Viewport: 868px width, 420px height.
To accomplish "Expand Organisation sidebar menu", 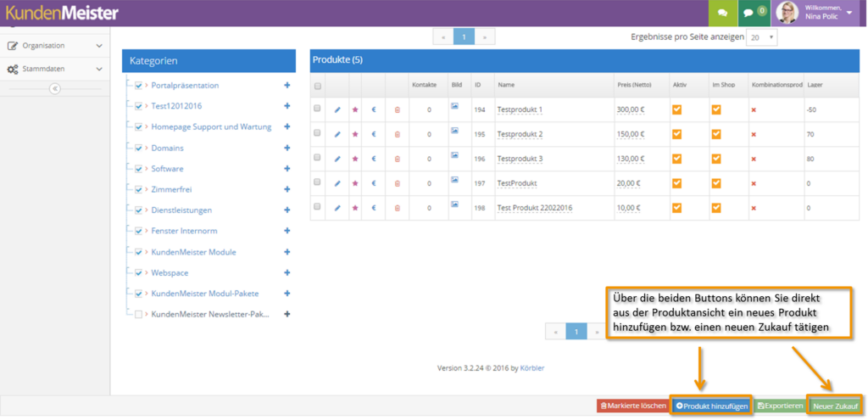I will (55, 46).
